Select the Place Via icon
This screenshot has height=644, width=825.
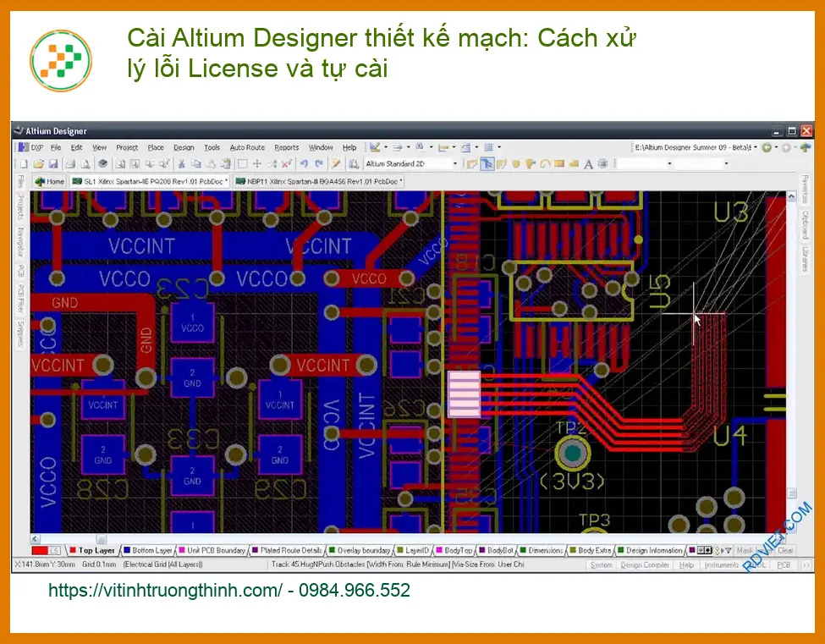[531, 164]
